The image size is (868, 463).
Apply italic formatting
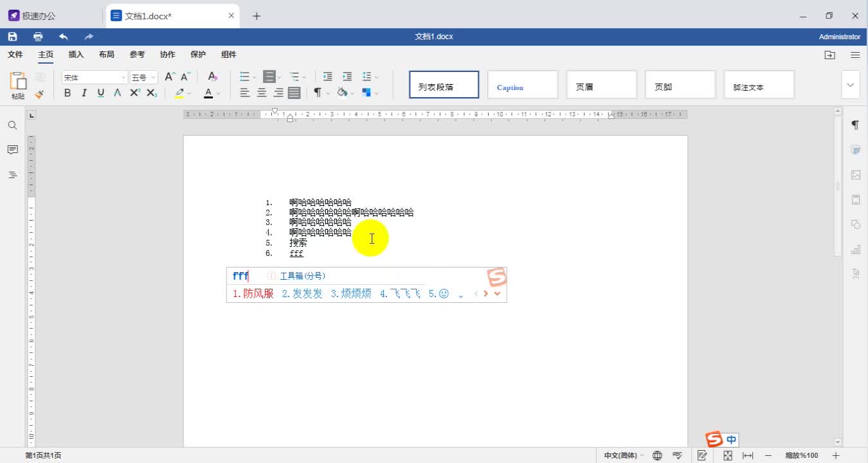coord(84,93)
